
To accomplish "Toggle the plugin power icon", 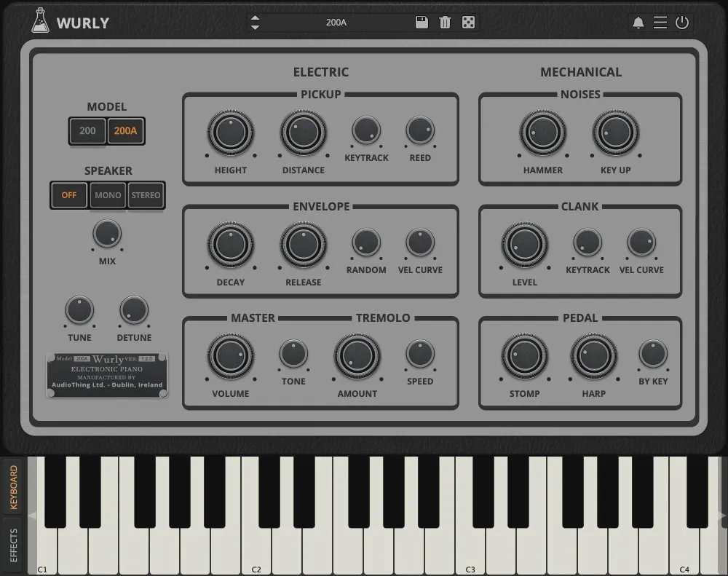I will click(682, 23).
